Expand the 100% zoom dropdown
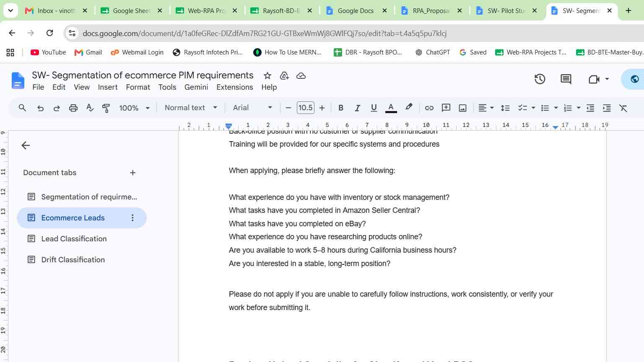Viewport: 644px width, 362px height. [134, 108]
